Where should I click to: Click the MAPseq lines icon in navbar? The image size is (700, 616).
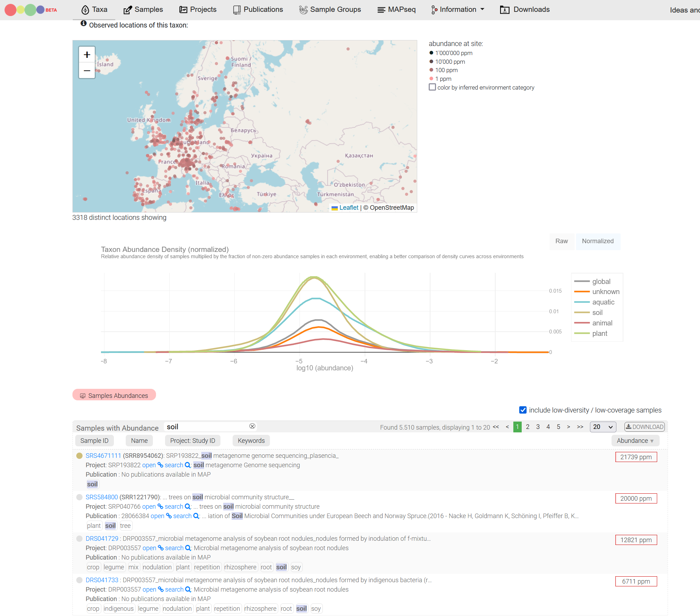[381, 10]
